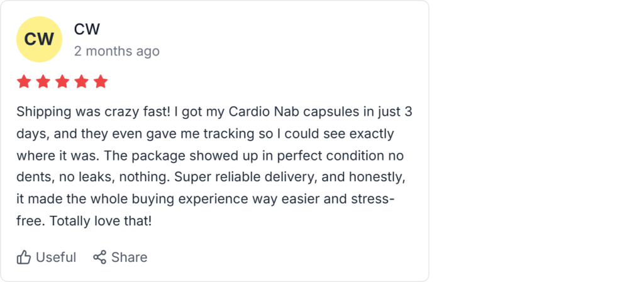Click the first red rating star
Image resolution: width=644 pixels, height=282 pixels.
tap(24, 82)
